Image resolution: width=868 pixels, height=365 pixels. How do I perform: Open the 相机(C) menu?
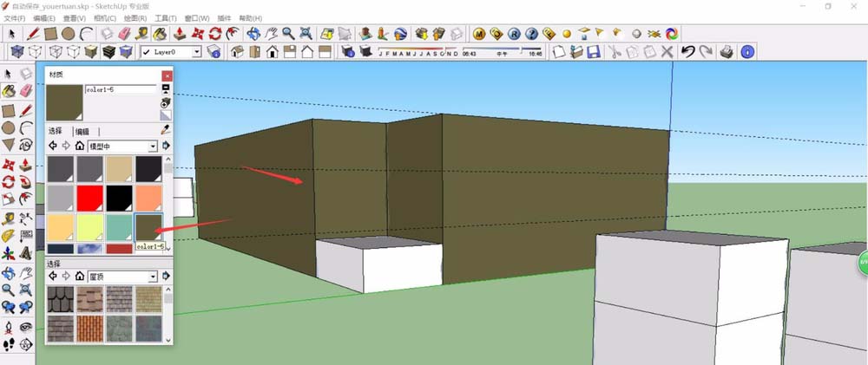point(105,18)
